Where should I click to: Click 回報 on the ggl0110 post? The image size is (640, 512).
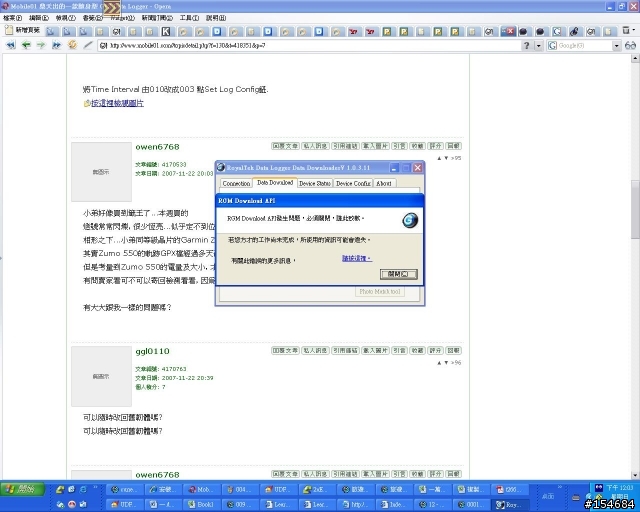click(453, 350)
